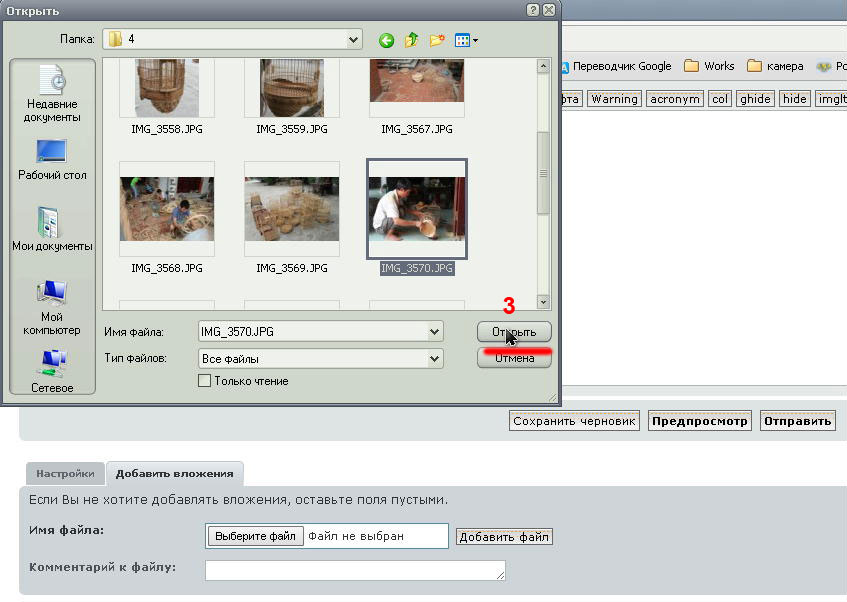
Task: Go to Desktop in places sidebar
Action: click(x=51, y=160)
